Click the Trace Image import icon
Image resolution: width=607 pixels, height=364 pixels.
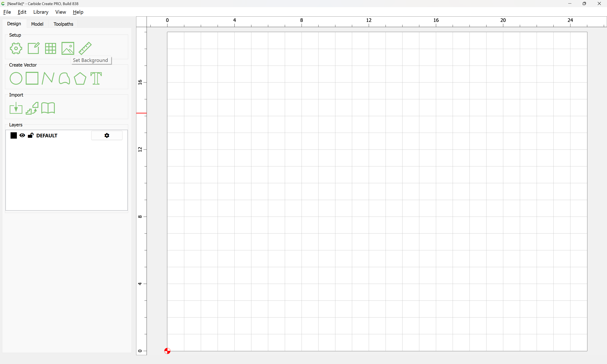[x=32, y=108]
